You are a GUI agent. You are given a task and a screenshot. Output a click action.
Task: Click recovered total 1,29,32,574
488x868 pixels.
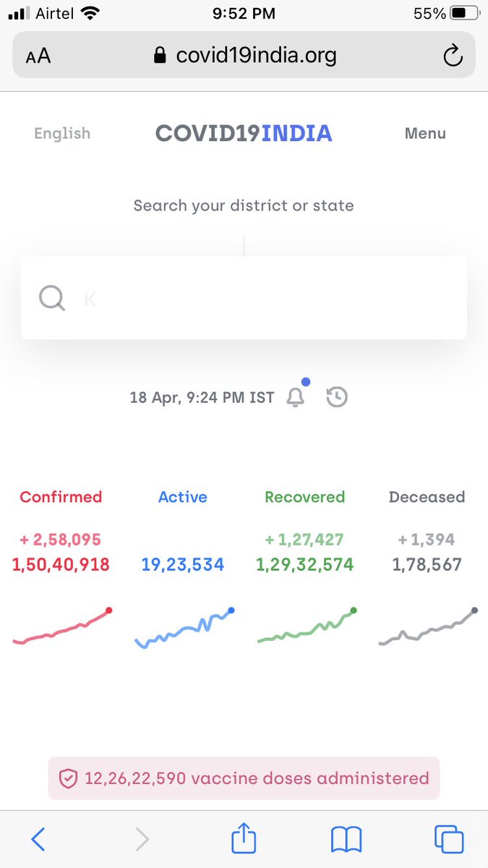tap(305, 565)
